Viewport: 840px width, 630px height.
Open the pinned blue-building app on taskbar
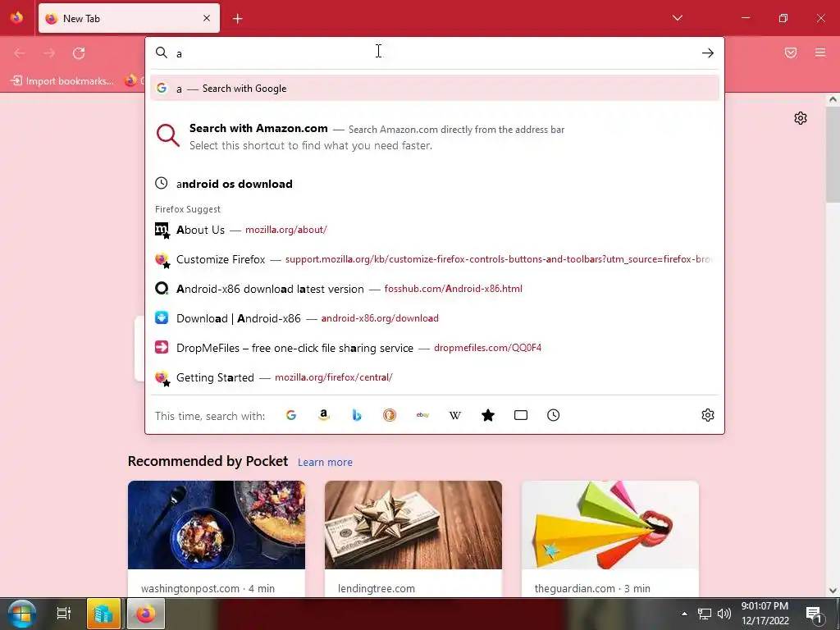click(103, 614)
